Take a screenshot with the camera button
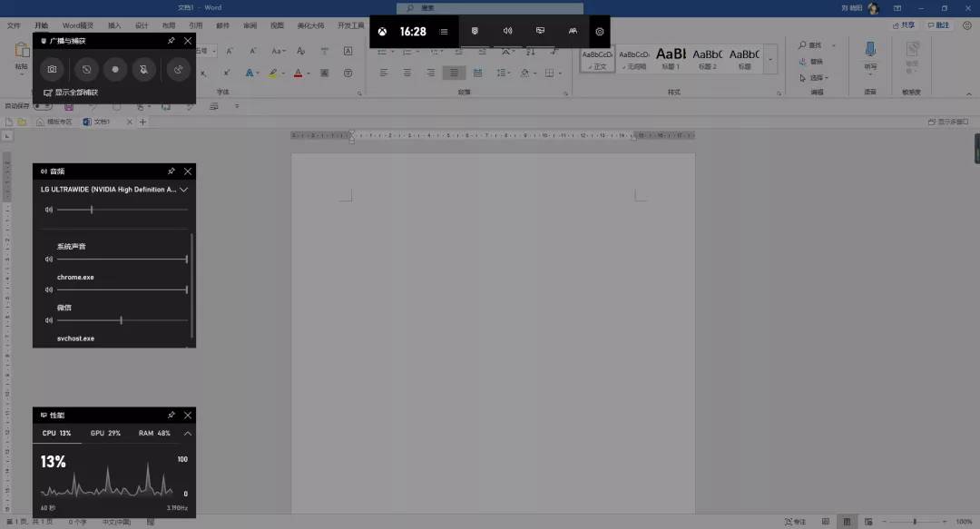This screenshot has height=529, width=980. click(53, 69)
